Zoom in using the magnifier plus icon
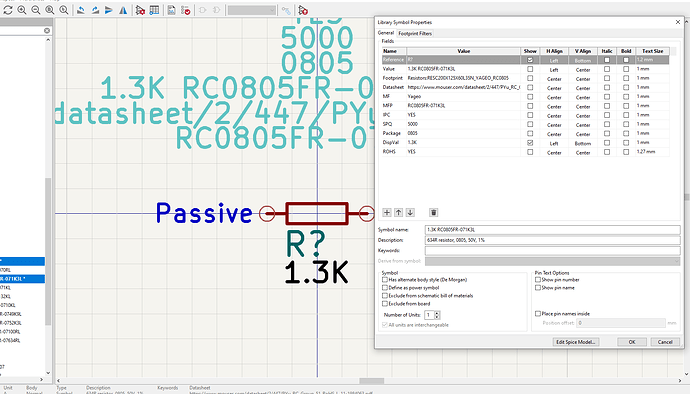 [22, 10]
